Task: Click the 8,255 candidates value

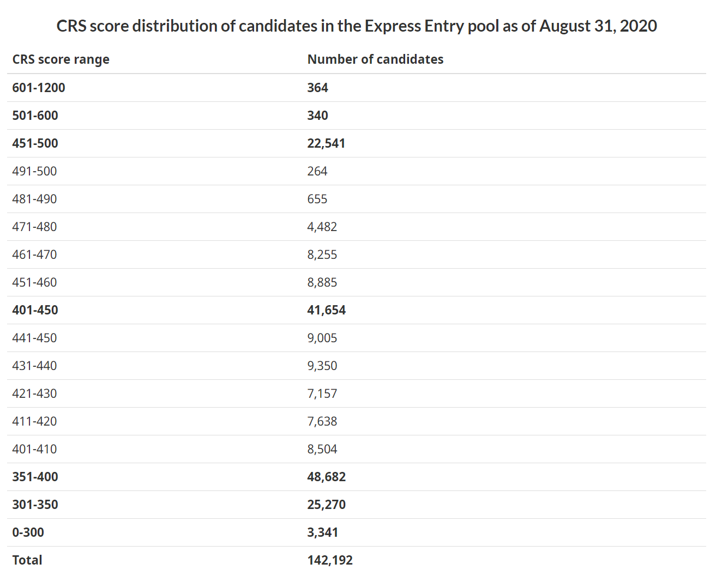Action: pos(322,254)
